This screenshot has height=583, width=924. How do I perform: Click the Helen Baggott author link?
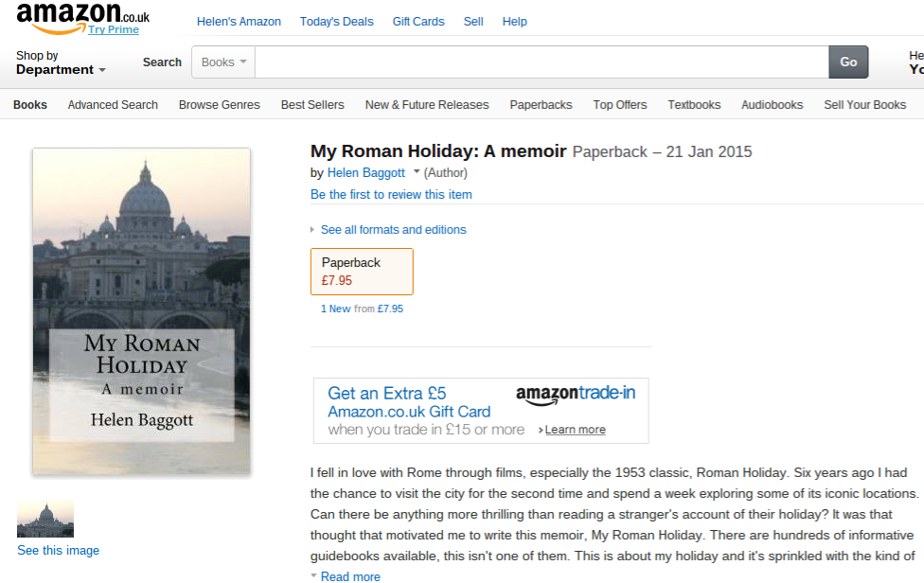(365, 173)
